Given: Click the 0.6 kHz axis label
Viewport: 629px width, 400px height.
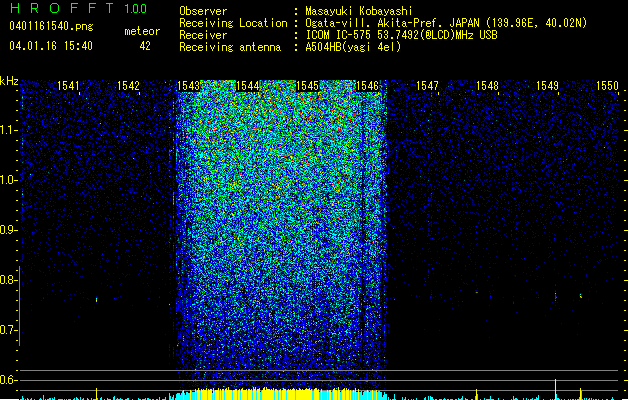Looking at the screenshot, I should [x=8, y=380].
